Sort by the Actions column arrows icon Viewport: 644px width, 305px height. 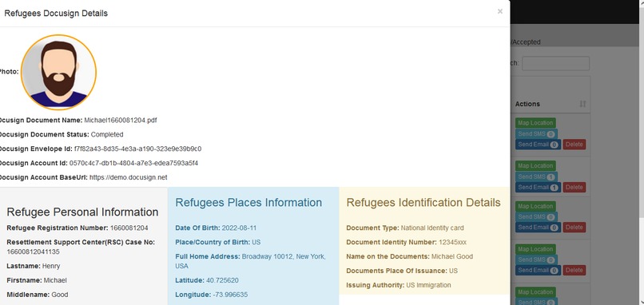582,104
